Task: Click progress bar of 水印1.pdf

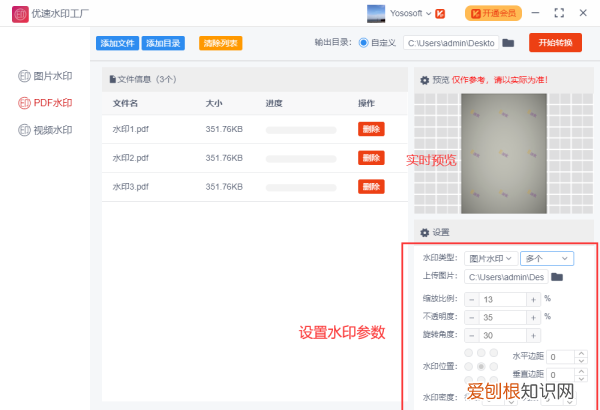Action: click(301, 130)
